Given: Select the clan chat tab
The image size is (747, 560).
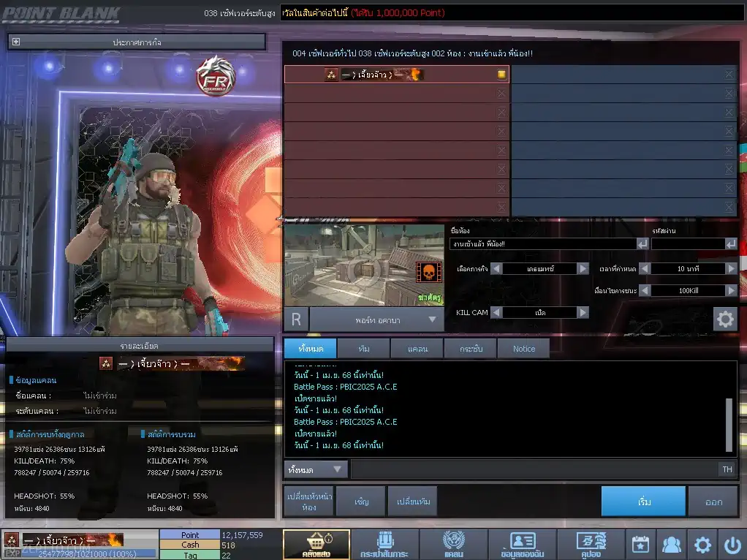Looking at the screenshot, I should click(x=417, y=349).
